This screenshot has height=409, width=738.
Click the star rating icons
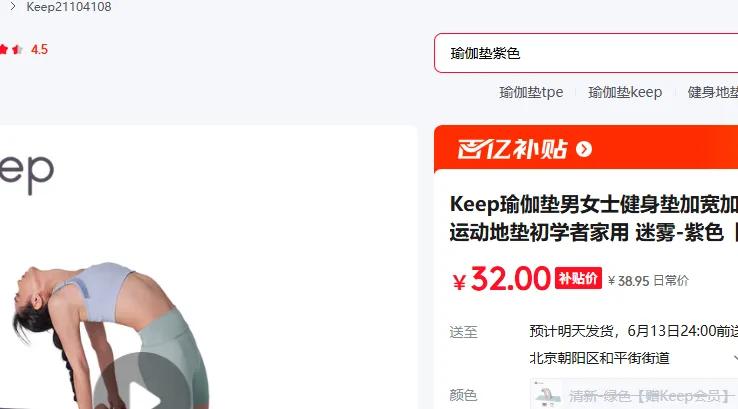click(11, 49)
